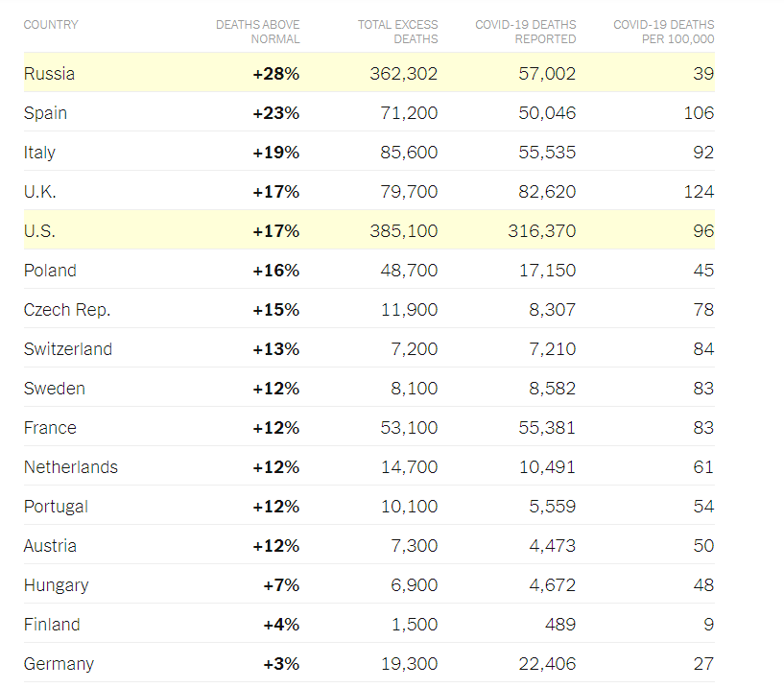Click the Italy row label
Viewport: 784px width, 688px height.
(39, 153)
